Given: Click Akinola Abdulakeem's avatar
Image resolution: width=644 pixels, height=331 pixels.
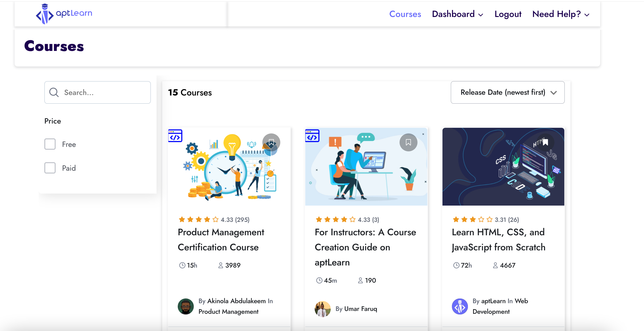Looking at the screenshot, I should tap(186, 306).
